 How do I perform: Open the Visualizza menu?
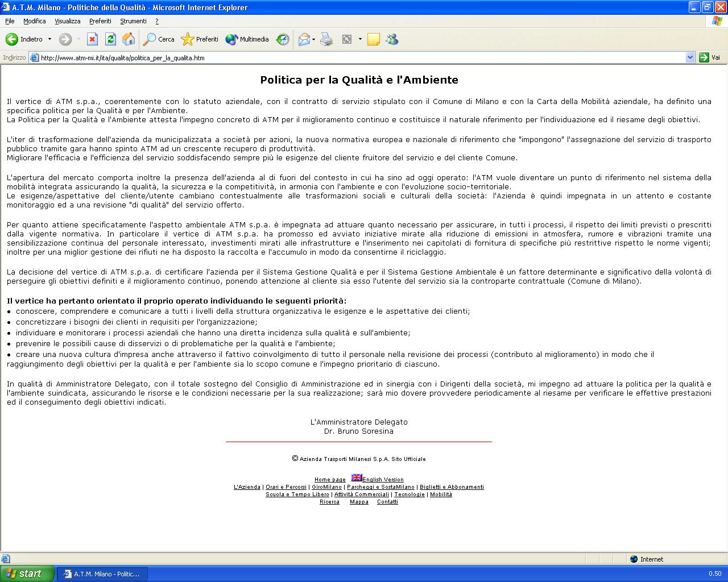68,21
